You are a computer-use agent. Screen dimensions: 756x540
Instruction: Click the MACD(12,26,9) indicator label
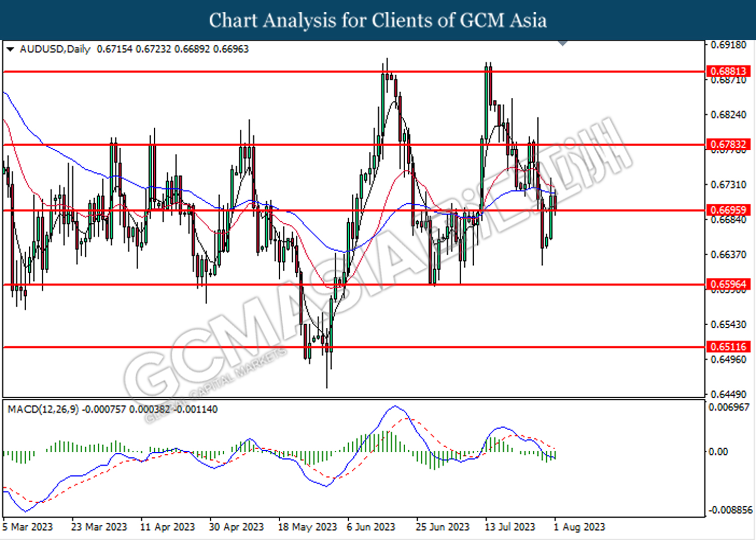point(43,409)
